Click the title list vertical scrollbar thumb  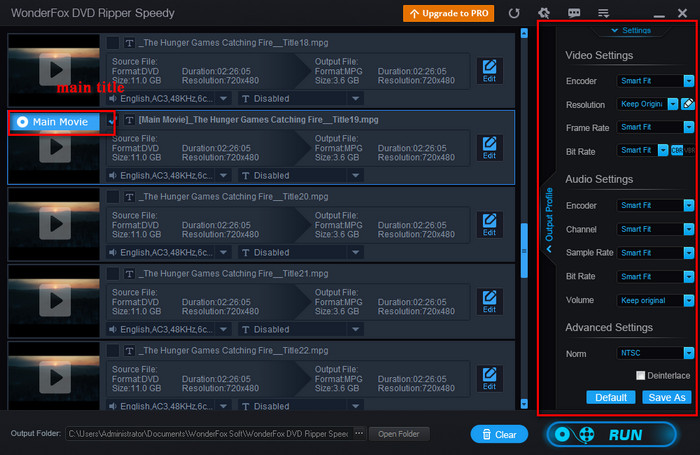(x=524, y=250)
